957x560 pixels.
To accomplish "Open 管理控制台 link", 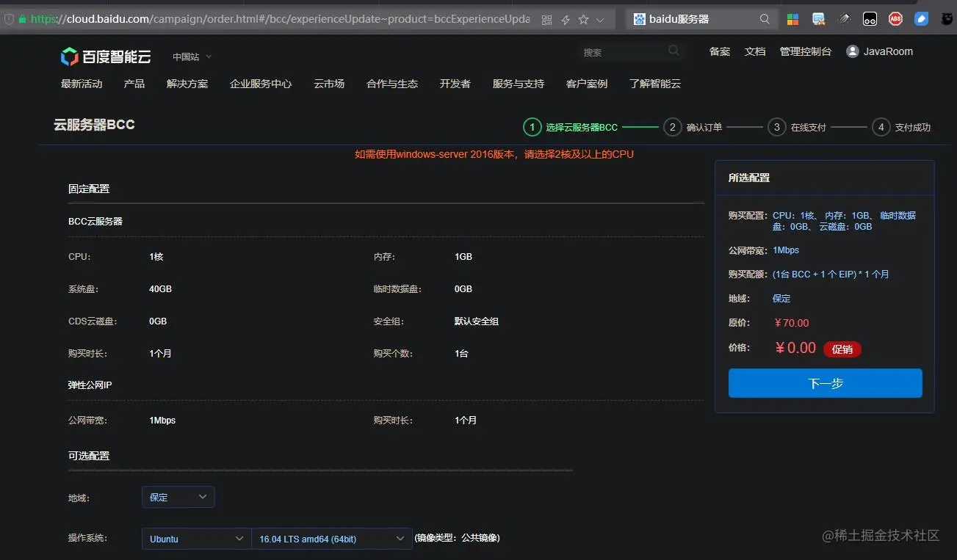I will coord(806,51).
